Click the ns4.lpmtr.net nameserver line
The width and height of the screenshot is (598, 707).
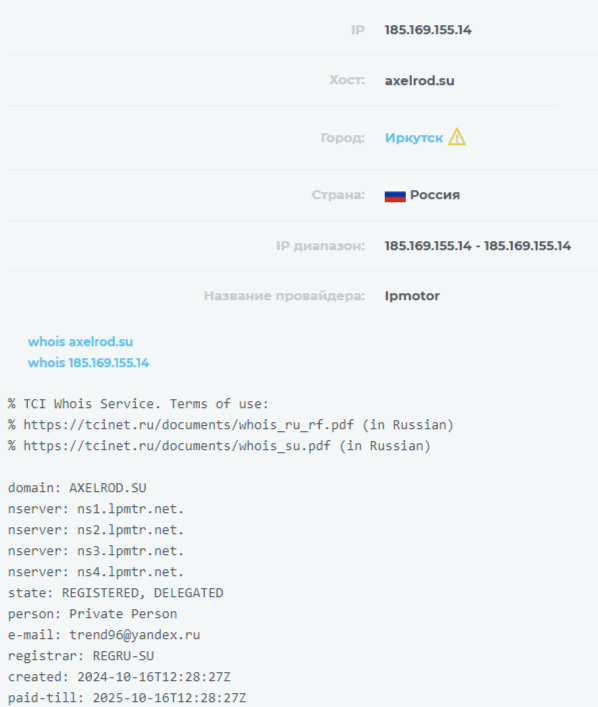96,572
